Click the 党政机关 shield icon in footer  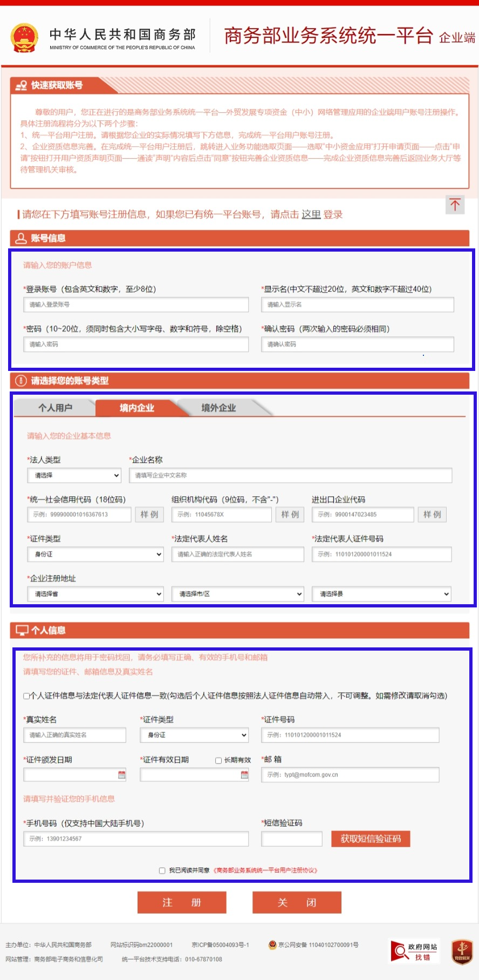pyautogui.click(x=462, y=951)
